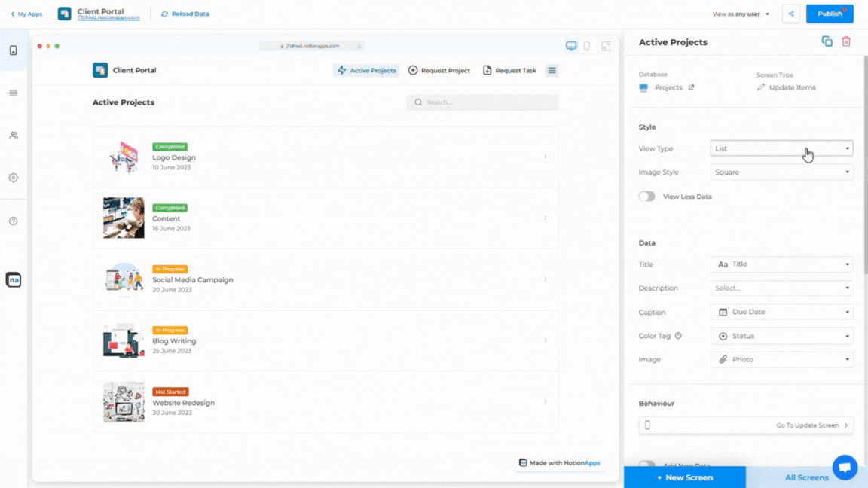Screen dimensions: 868x488
Task: Click the Client Portal logo in preview
Action: pos(100,70)
